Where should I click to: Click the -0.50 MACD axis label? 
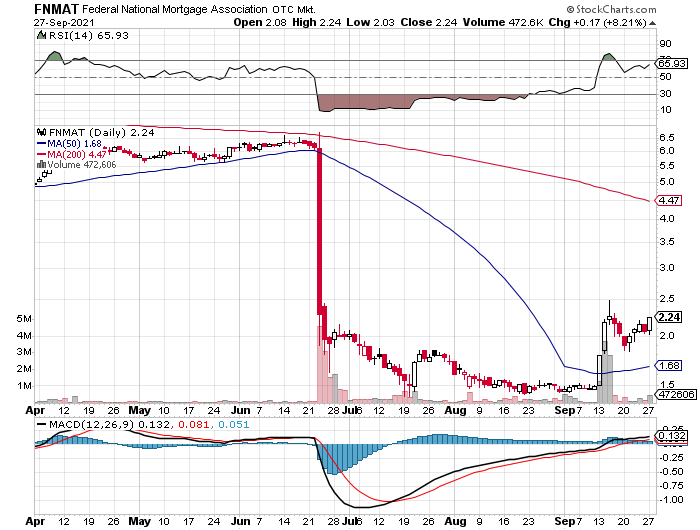pos(671,472)
